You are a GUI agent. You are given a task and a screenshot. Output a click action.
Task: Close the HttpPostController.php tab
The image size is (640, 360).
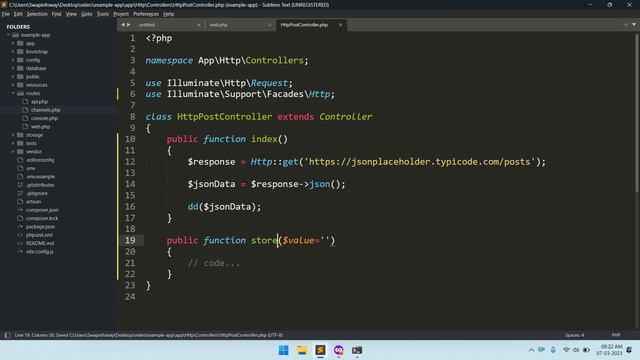pos(340,25)
